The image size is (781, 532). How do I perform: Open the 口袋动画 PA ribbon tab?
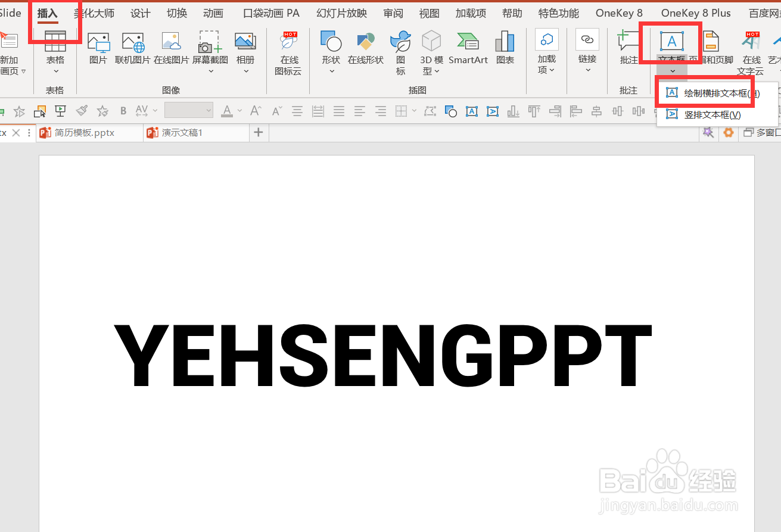click(x=272, y=13)
